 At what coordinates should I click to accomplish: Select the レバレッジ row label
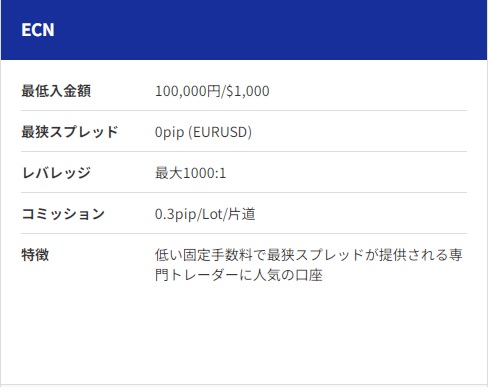56,173
